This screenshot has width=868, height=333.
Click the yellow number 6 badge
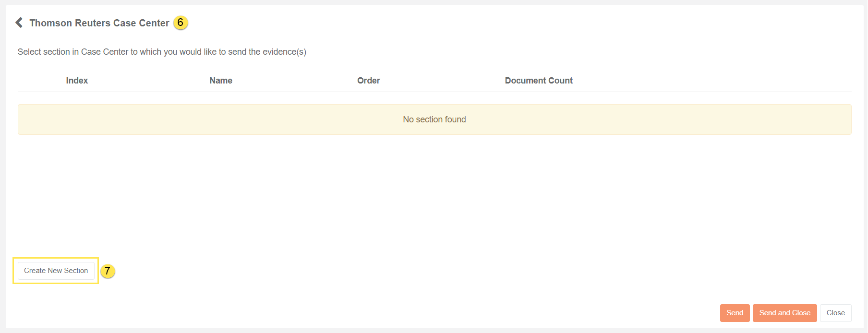pos(181,23)
